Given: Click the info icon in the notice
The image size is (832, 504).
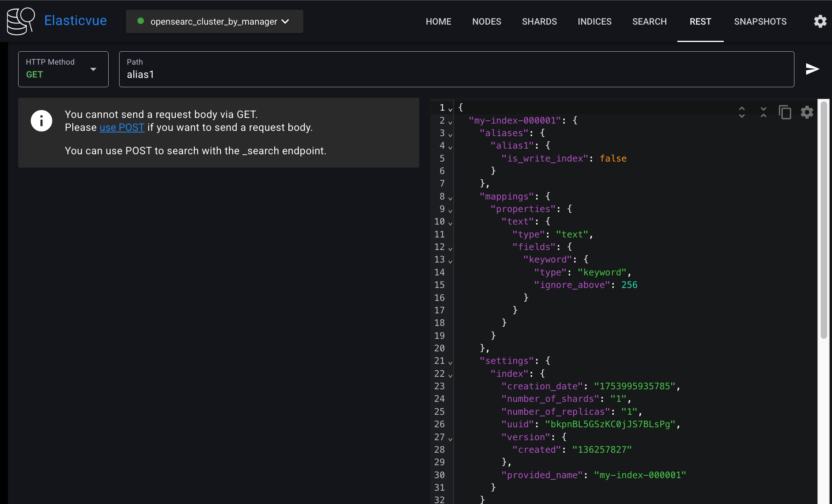Looking at the screenshot, I should [x=41, y=121].
